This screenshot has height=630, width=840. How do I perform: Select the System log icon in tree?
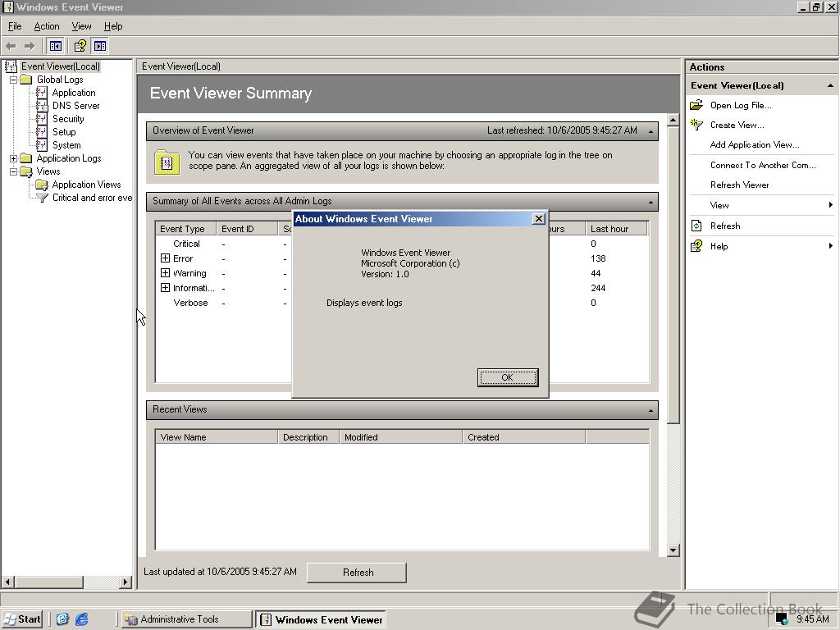tap(42, 145)
